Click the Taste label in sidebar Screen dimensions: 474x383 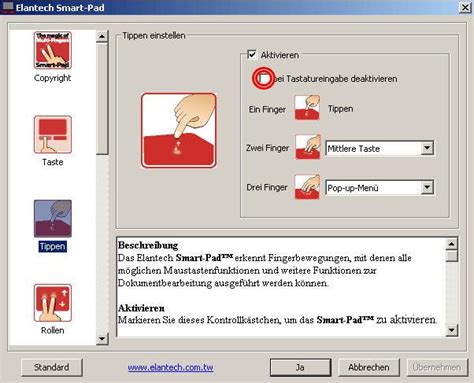coord(53,162)
